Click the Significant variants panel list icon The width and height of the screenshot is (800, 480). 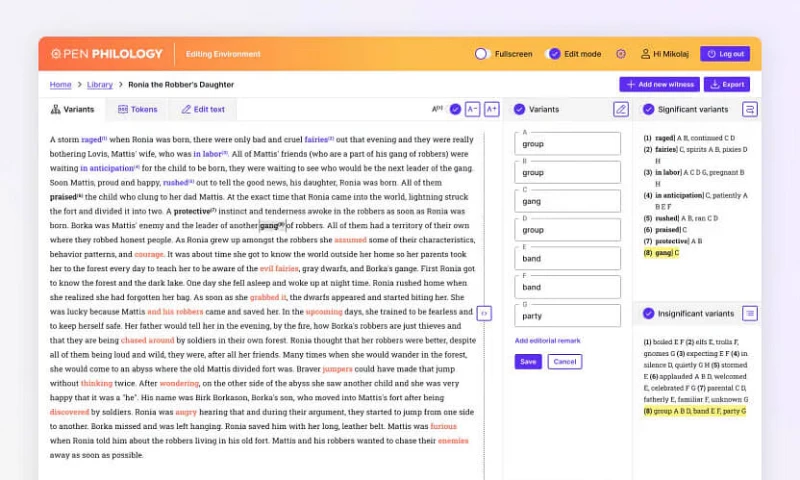tap(749, 109)
